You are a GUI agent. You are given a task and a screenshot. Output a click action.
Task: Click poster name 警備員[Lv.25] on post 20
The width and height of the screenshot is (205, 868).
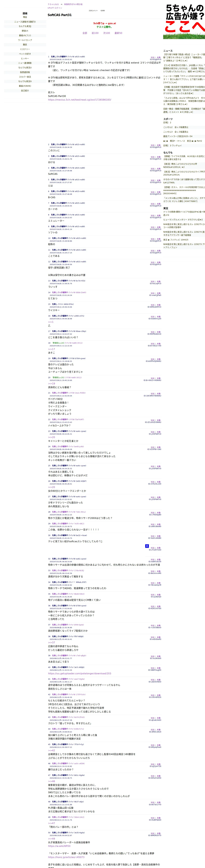58,377
